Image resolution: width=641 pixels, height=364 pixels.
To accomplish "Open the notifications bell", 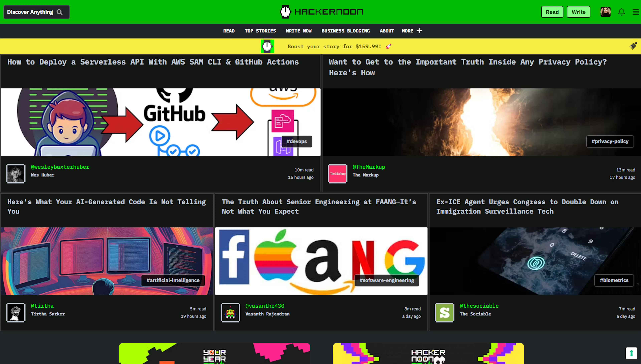I will tap(621, 12).
